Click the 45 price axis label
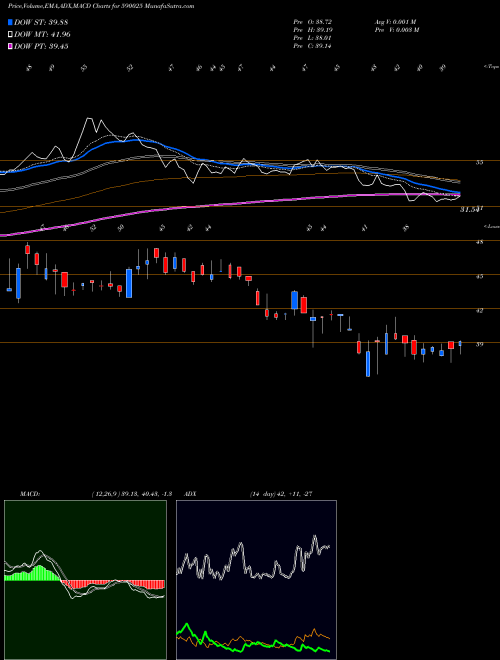The image size is (500, 660). tap(479, 276)
